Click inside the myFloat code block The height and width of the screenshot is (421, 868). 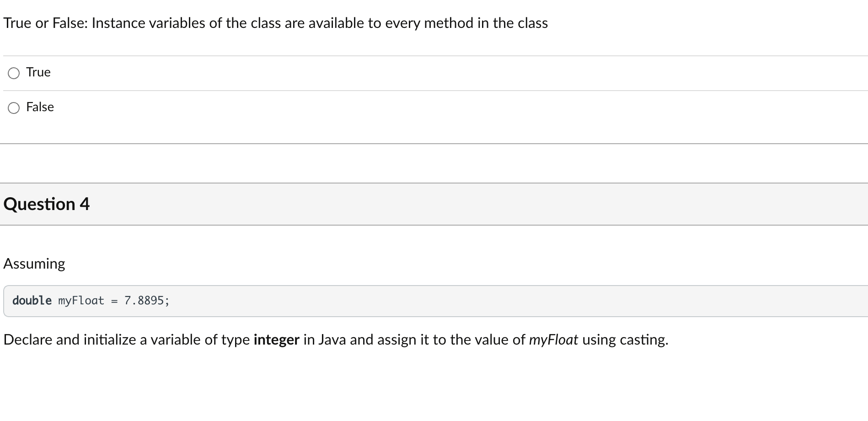coord(435,301)
